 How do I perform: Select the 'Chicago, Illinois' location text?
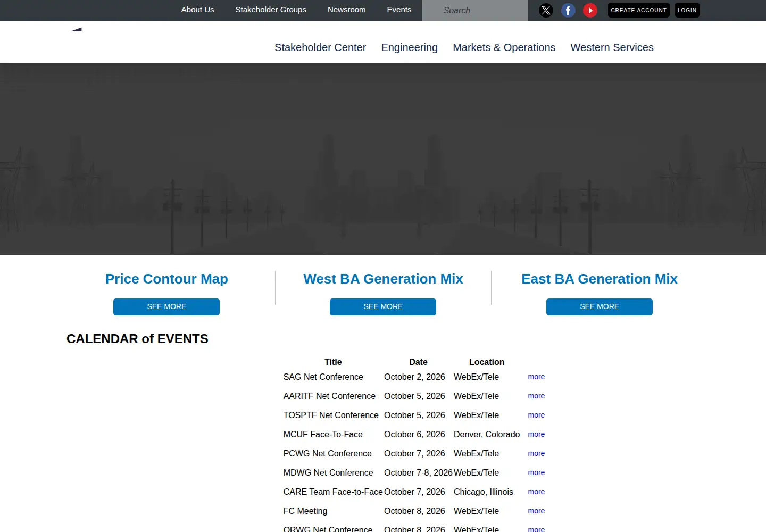[x=484, y=492]
